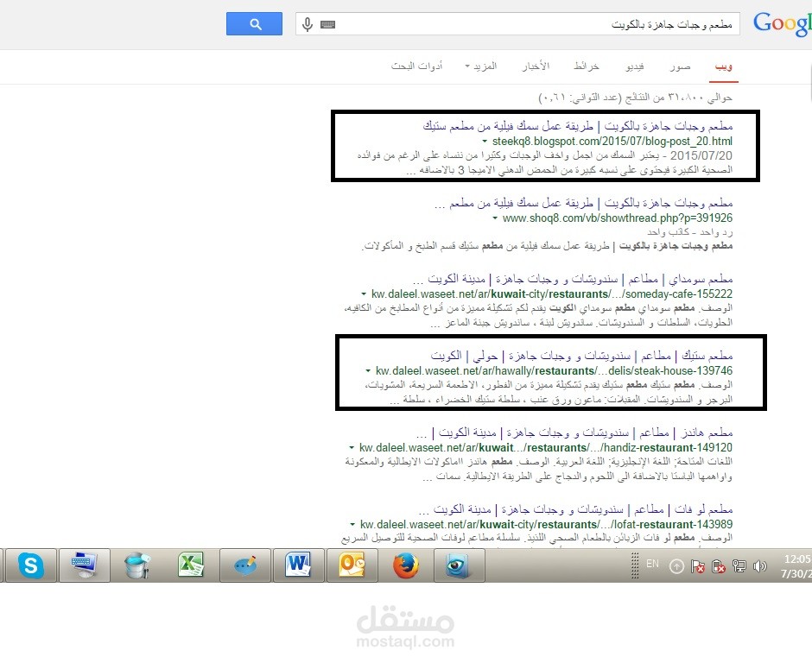Open the on-screen keyboard icon in search box
The width and height of the screenshot is (812, 663).
click(327, 24)
